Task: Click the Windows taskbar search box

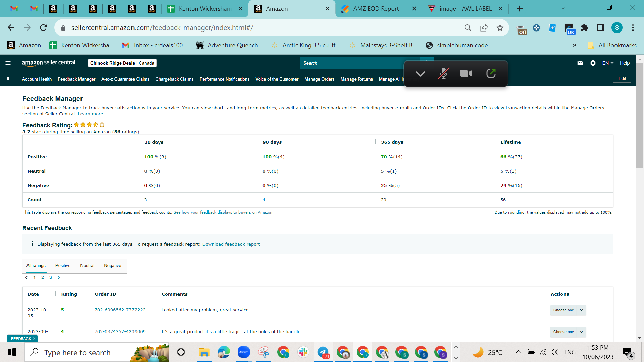Action: point(97,352)
